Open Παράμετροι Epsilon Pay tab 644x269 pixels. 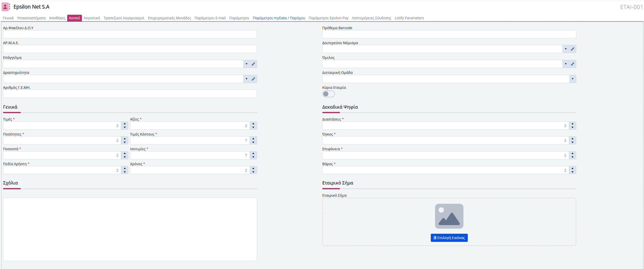(x=328, y=18)
